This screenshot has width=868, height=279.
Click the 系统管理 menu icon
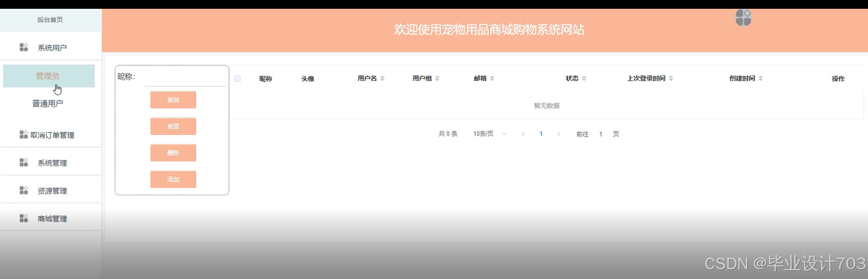[24, 162]
